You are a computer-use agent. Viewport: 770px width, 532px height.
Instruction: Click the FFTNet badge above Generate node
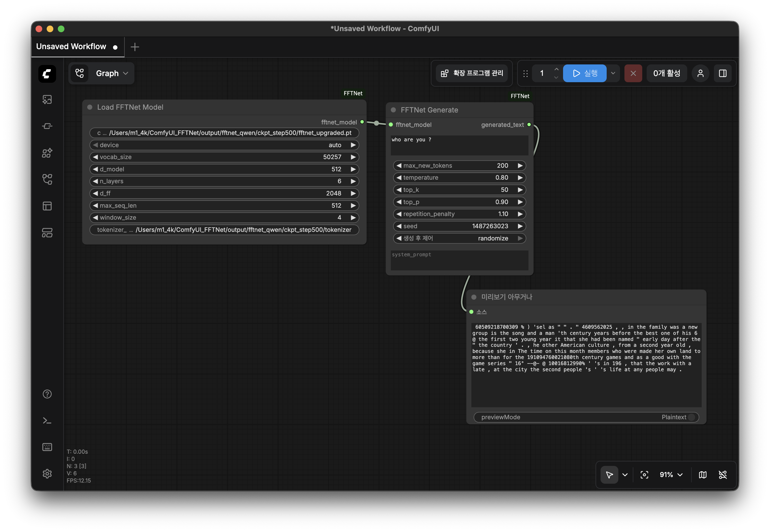[519, 96]
